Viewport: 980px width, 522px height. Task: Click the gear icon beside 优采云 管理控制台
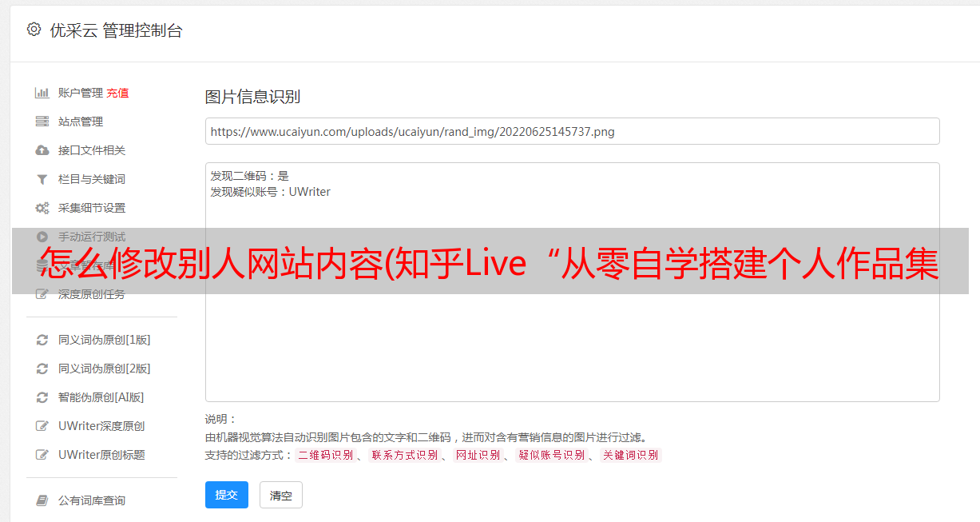pos(34,30)
